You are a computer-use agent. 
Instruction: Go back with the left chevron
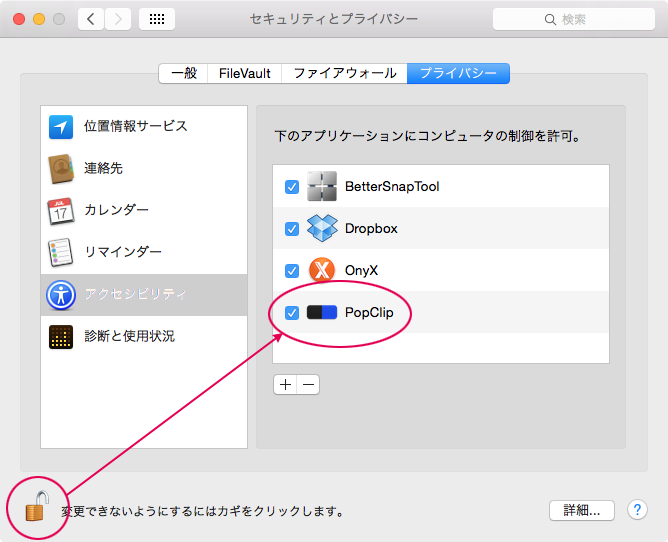pyautogui.click(x=91, y=19)
